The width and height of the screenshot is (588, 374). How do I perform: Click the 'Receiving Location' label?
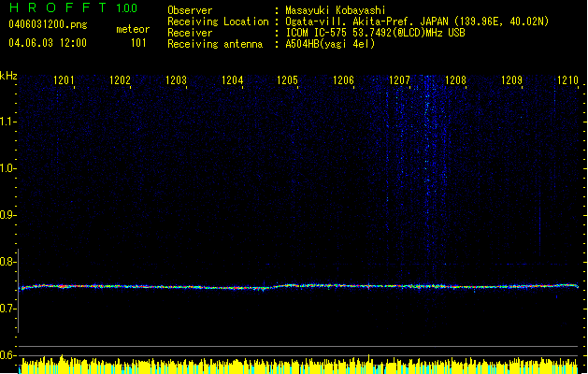tap(218, 22)
